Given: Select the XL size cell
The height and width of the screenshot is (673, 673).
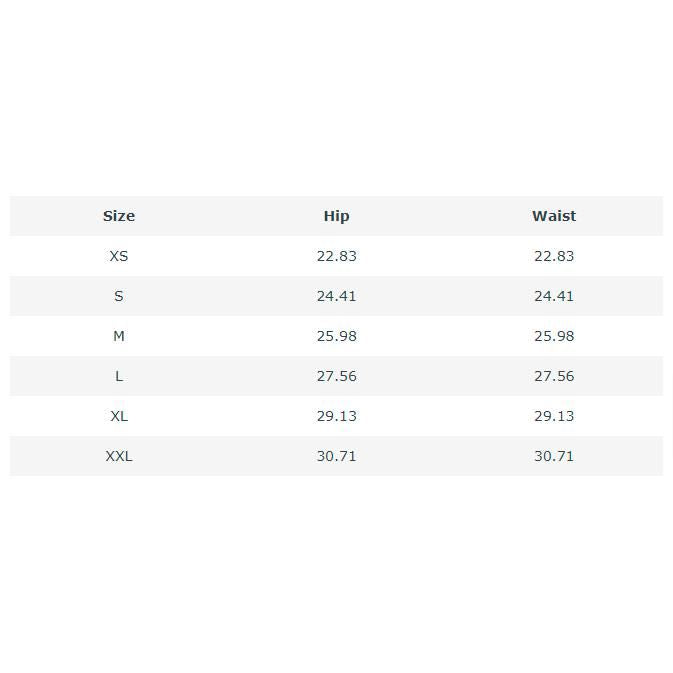Looking at the screenshot, I should [x=118, y=416].
